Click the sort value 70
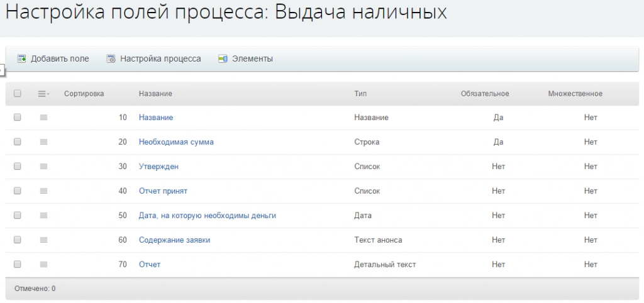This screenshot has width=644, height=303. pyautogui.click(x=123, y=265)
